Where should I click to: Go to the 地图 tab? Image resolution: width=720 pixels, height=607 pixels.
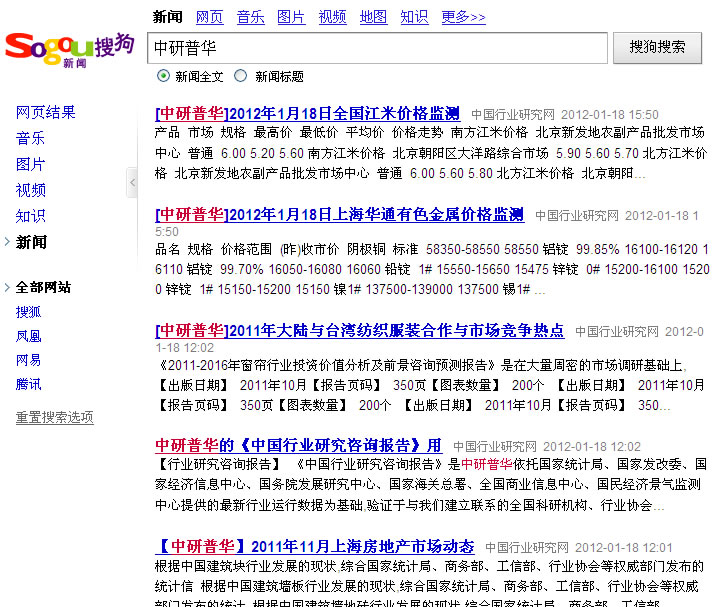[373, 17]
